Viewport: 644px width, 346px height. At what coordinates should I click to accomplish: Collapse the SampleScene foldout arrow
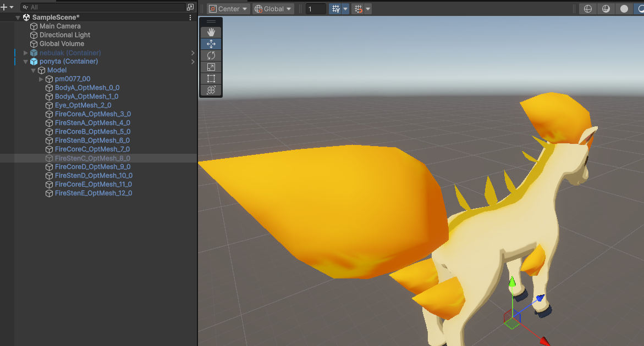click(x=18, y=18)
